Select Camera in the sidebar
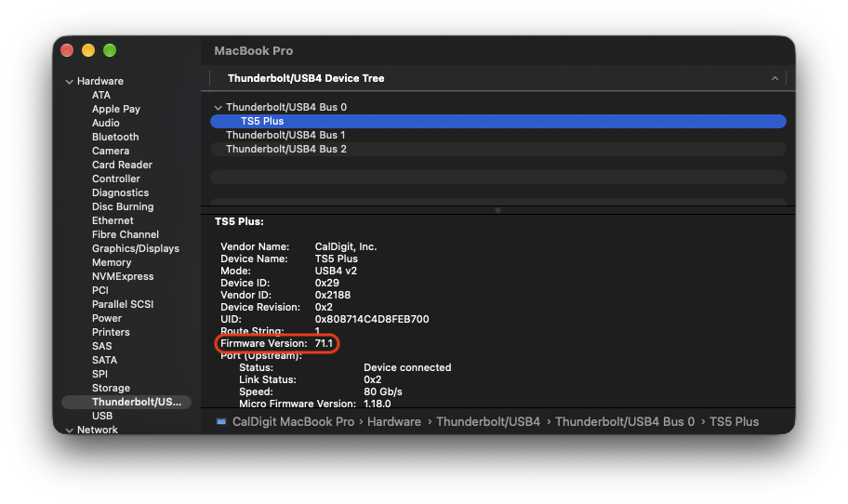This screenshot has width=848, height=504. click(111, 151)
